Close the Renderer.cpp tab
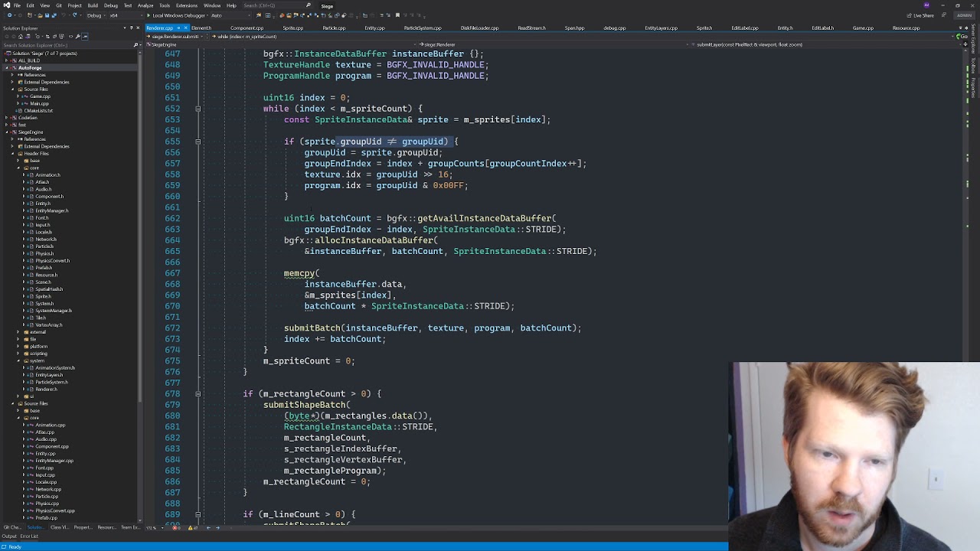 185,28
